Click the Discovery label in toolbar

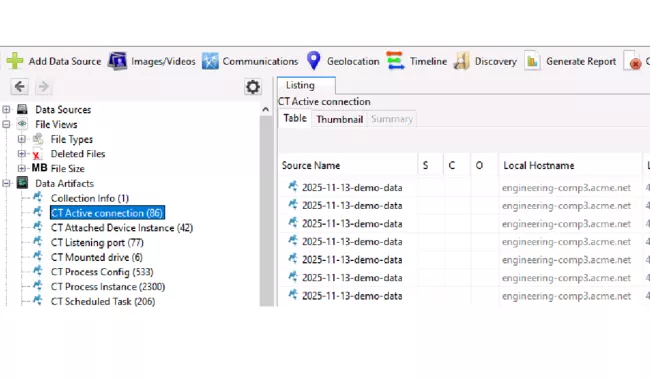pos(495,61)
